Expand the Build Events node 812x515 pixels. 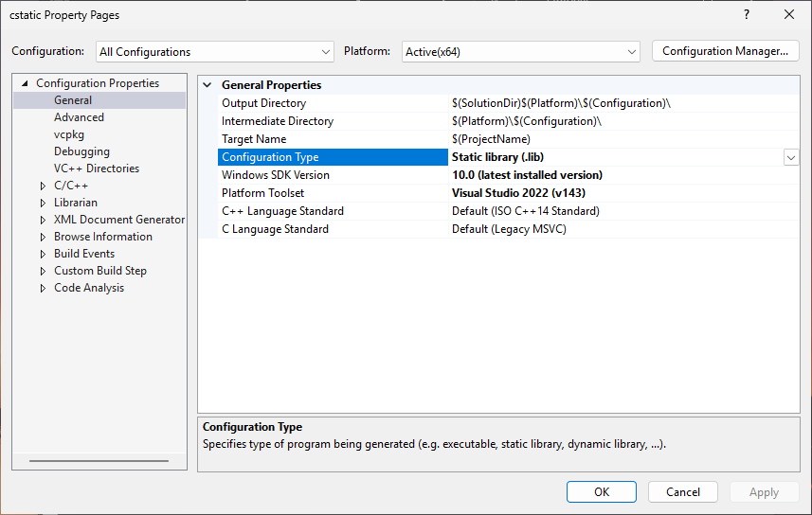point(43,254)
